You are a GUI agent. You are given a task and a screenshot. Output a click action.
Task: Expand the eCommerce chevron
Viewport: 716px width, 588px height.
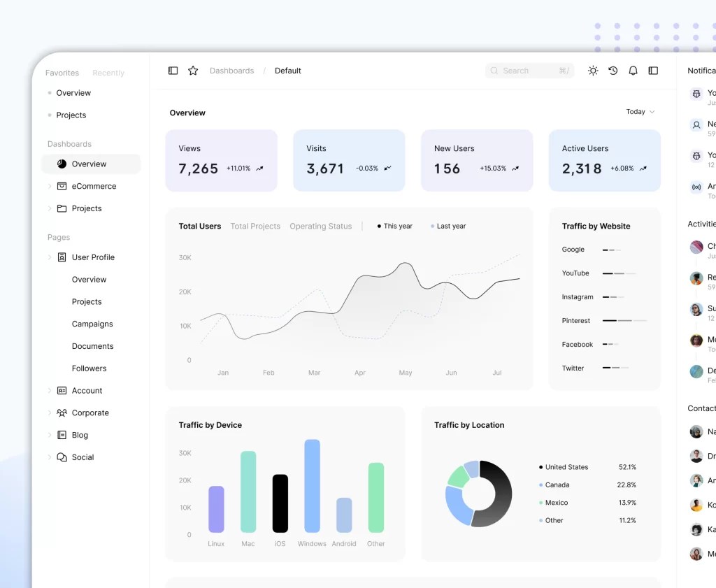coord(50,186)
